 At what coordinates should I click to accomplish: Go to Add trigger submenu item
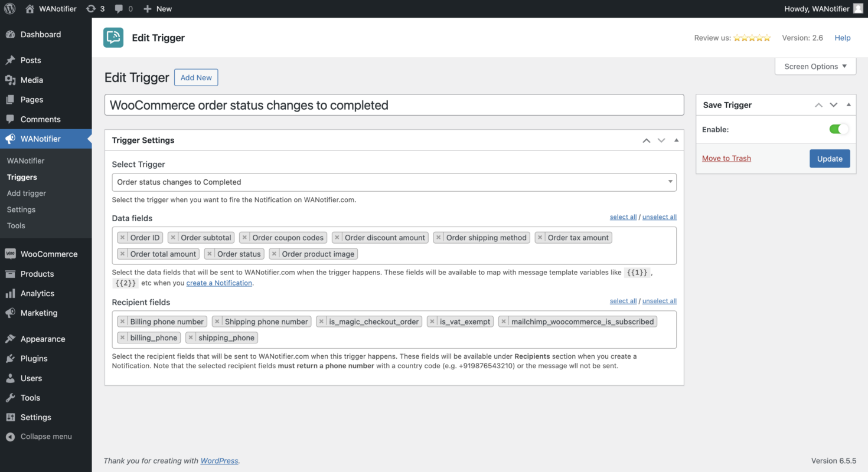(27, 194)
